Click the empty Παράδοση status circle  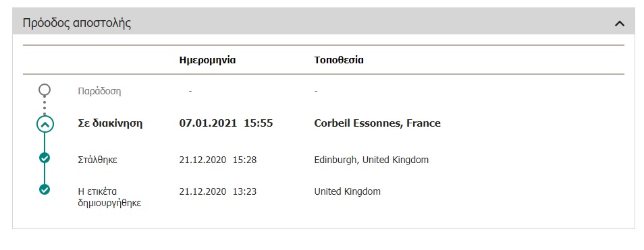click(x=45, y=90)
